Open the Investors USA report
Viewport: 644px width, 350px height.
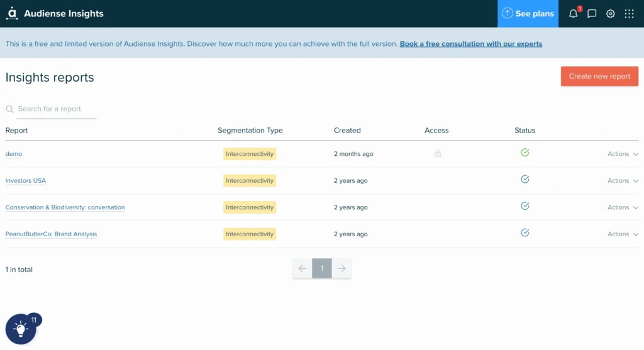(25, 180)
